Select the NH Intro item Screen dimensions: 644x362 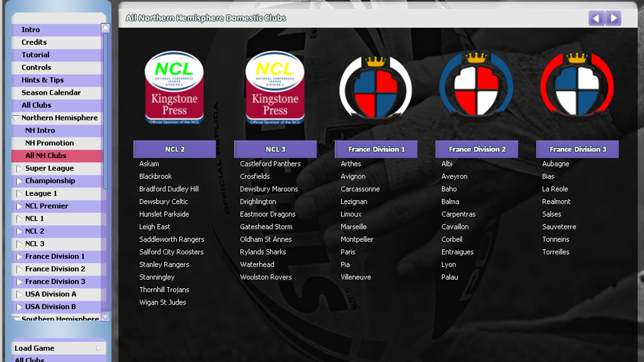[56, 130]
